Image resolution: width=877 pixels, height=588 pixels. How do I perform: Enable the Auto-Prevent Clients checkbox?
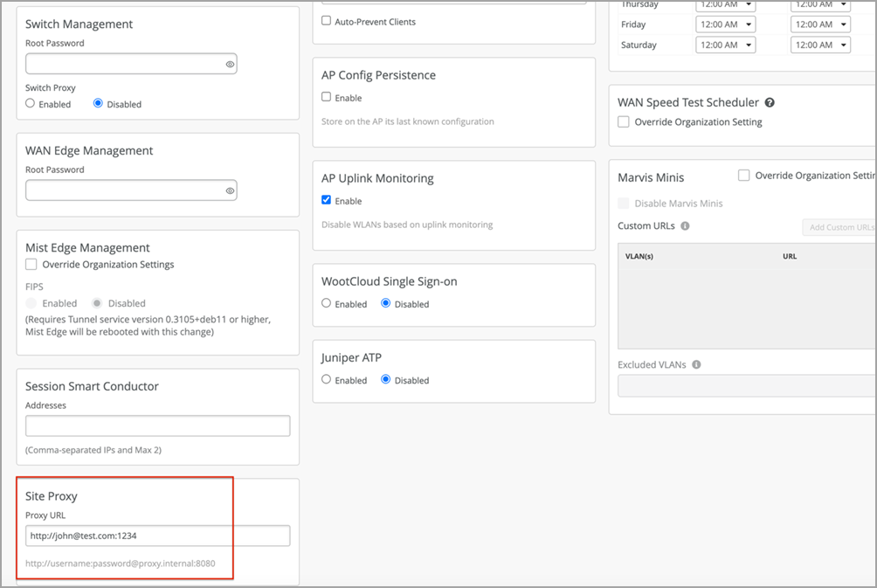tap(327, 21)
